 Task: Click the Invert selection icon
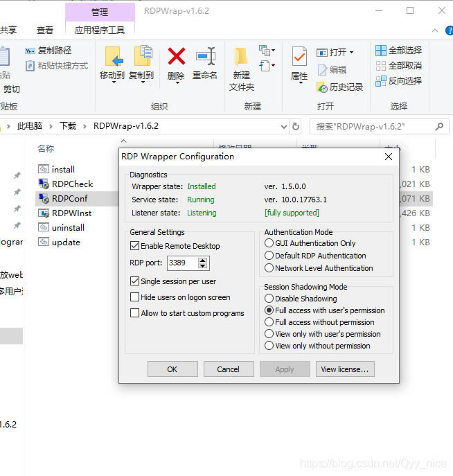pyautogui.click(x=381, y=81)
